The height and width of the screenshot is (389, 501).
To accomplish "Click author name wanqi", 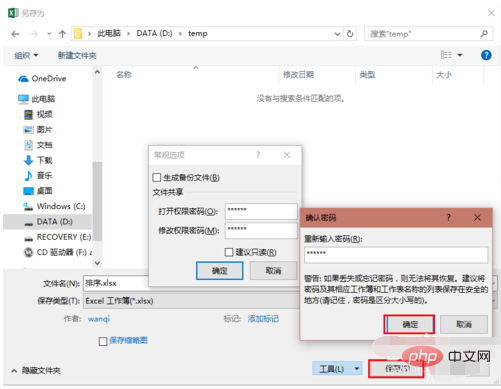I will (99, 319).
